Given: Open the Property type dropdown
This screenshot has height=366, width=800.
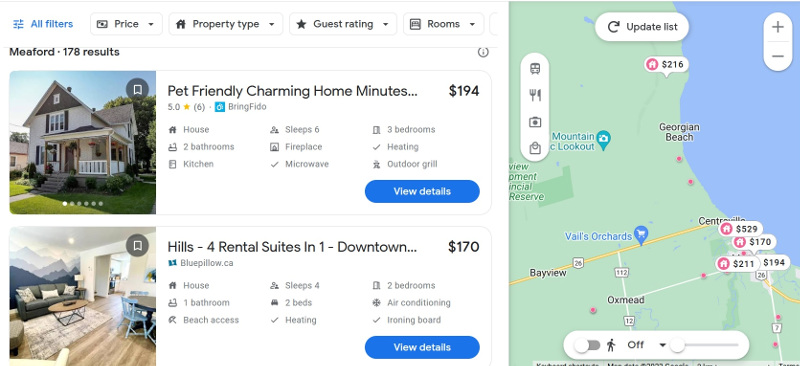Looking at the screenshot, I should pos(226,24).
